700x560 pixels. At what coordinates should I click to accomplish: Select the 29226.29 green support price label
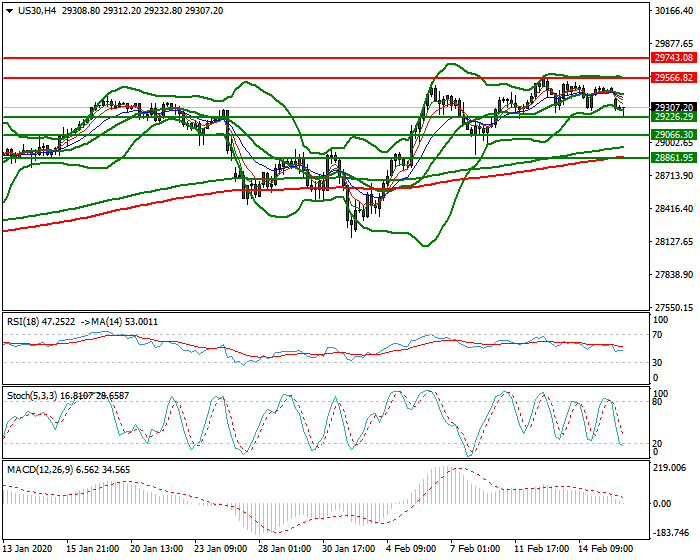674,117
